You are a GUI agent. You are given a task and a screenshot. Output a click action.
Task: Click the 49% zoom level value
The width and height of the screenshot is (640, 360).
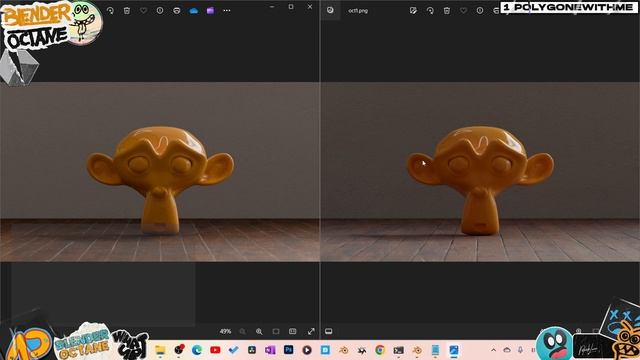[226, 331]
